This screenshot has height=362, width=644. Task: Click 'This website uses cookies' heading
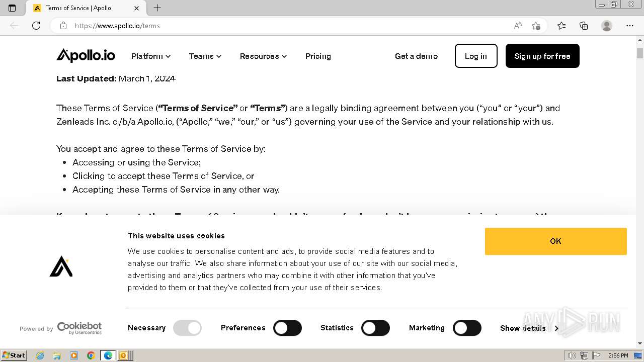(176, 236)
